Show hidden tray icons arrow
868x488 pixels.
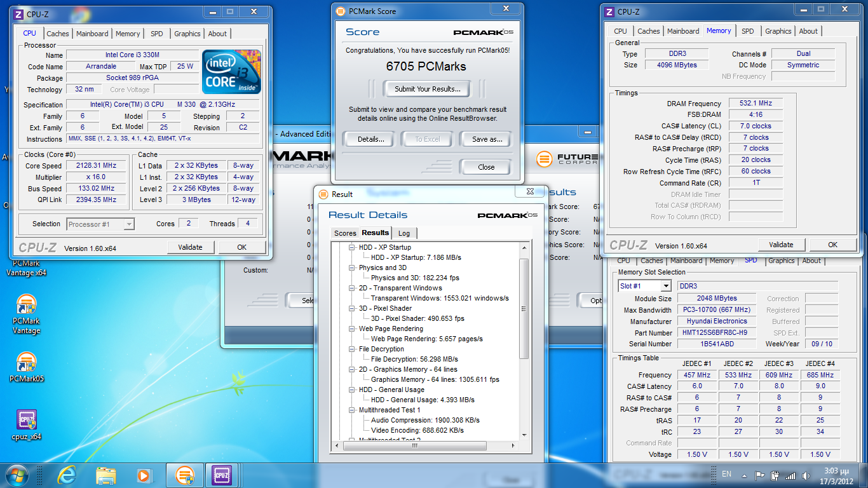745,475
